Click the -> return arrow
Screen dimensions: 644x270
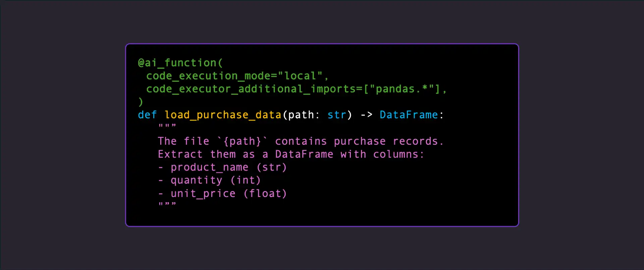coord(366,115)
